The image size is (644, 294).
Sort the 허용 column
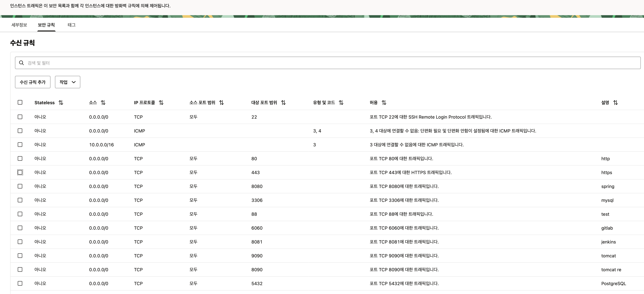coord(384,103)
